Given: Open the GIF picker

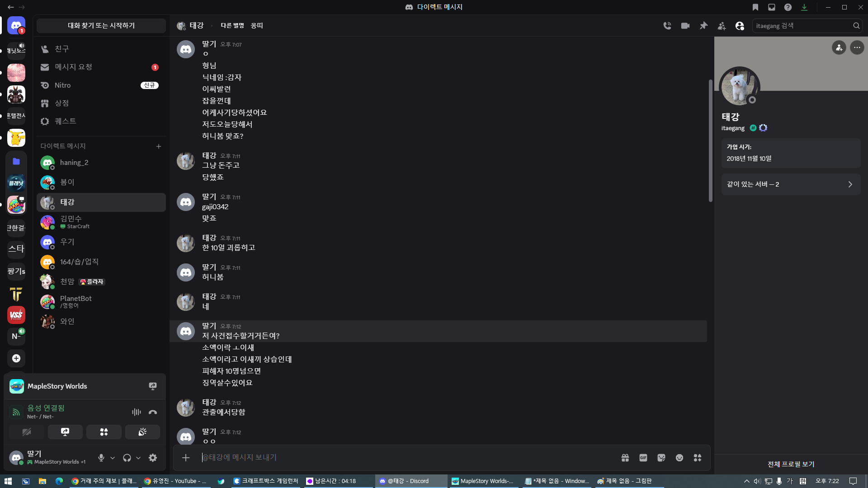Looking at the screenshot, I should tap(643, 458).
